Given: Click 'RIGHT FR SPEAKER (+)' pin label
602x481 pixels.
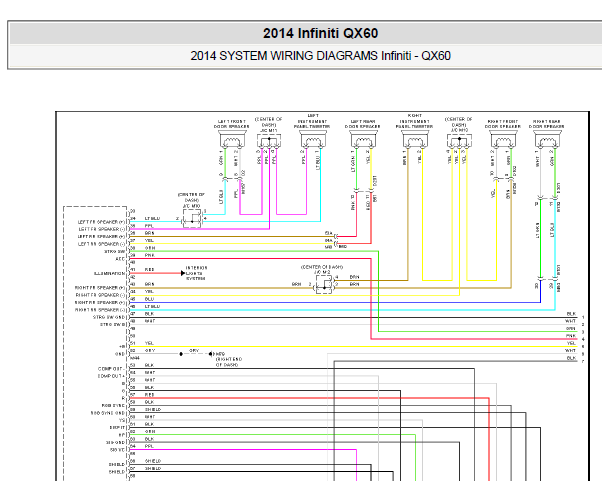Looking at the screenshot, I should [99, 288].
